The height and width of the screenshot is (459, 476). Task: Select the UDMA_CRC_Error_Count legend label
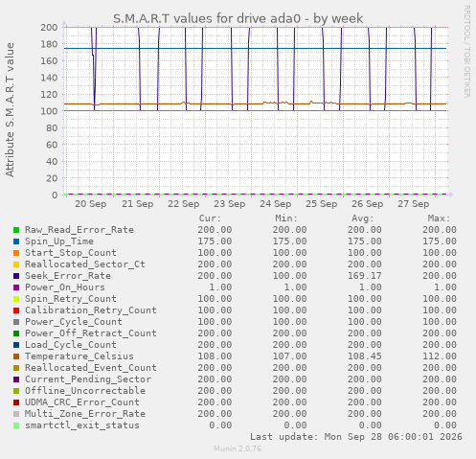point(82,402)
